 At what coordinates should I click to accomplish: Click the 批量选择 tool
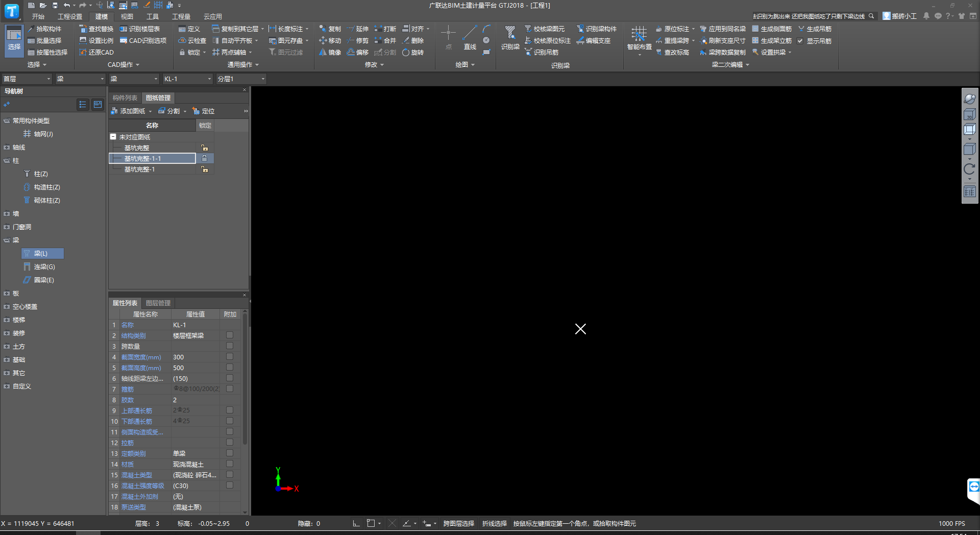pyautogui.click(x=44, y=41)
